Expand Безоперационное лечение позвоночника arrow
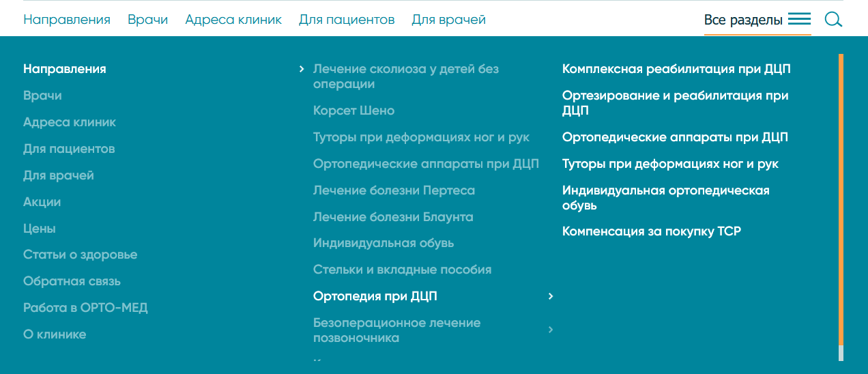 click(x=551, y=330)
